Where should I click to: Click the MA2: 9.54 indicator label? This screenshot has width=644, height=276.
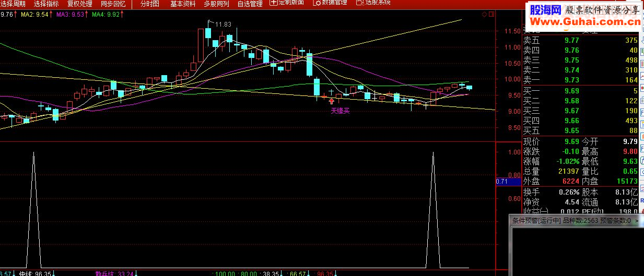click(x=36, y=15)
